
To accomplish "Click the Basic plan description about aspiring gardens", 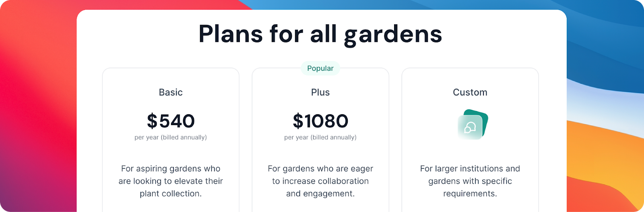I will [x=171, y=175].
